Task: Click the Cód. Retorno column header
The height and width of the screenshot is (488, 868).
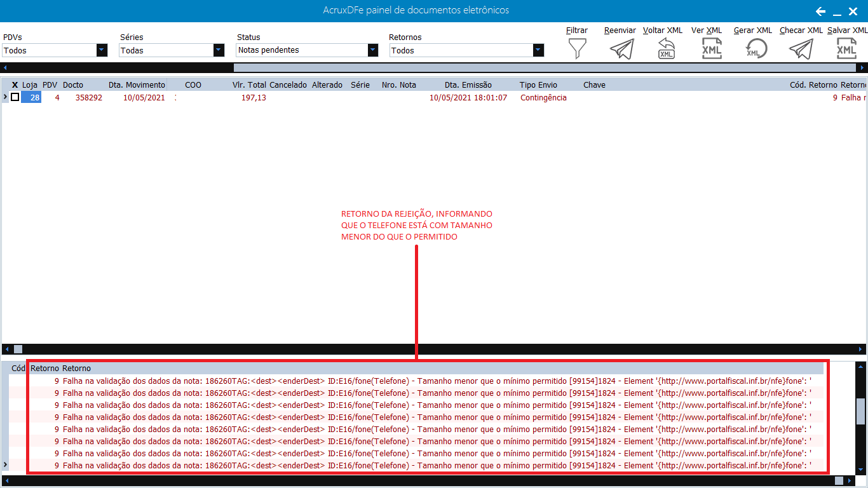Action: point(813,85)
